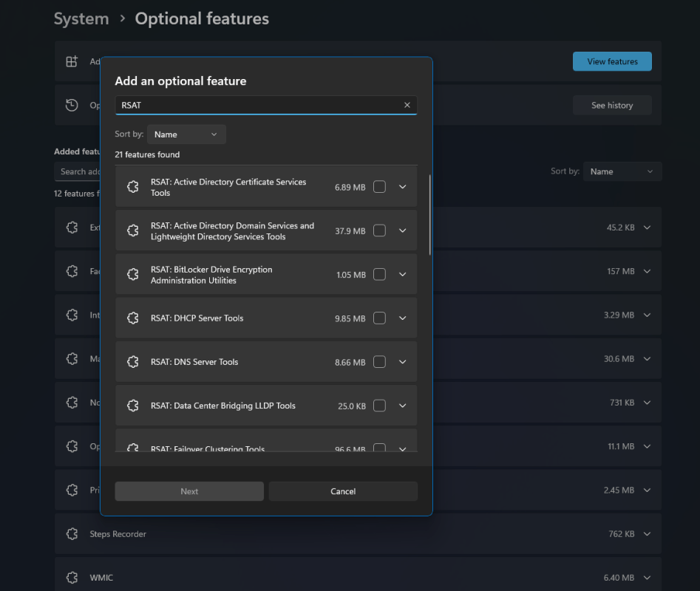
Task: Go back to System in the breadcrumb
Action: tap(81, 18)
